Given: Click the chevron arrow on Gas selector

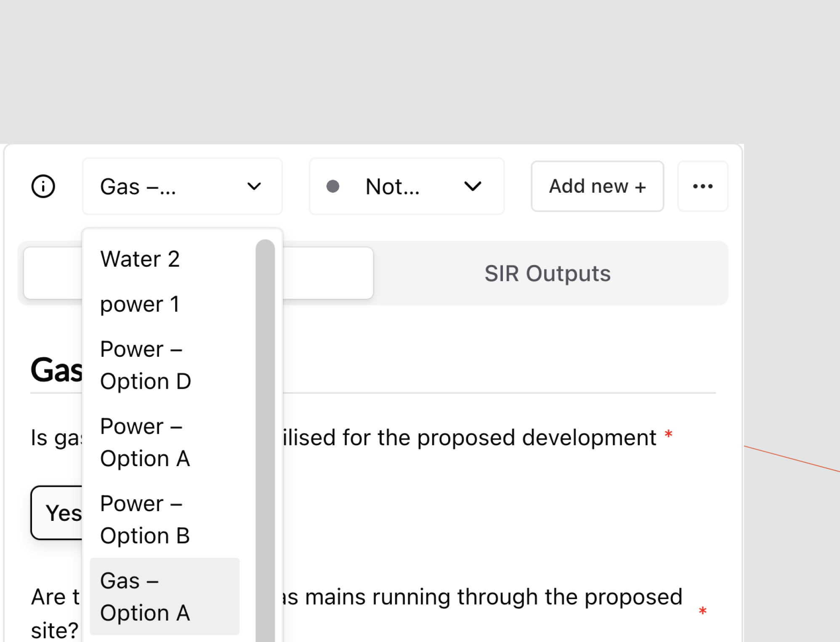Looking at the screenshot, I should [x=254, y=186].
